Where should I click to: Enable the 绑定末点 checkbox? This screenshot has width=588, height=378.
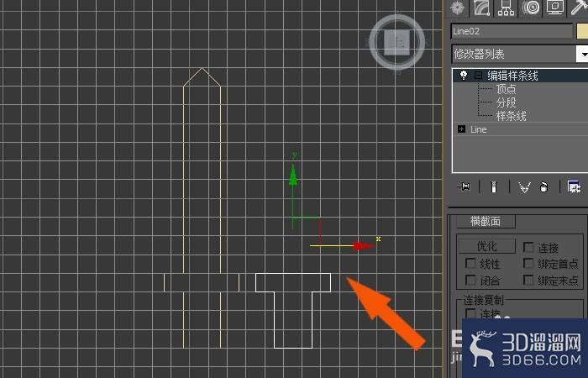point(528,280)
